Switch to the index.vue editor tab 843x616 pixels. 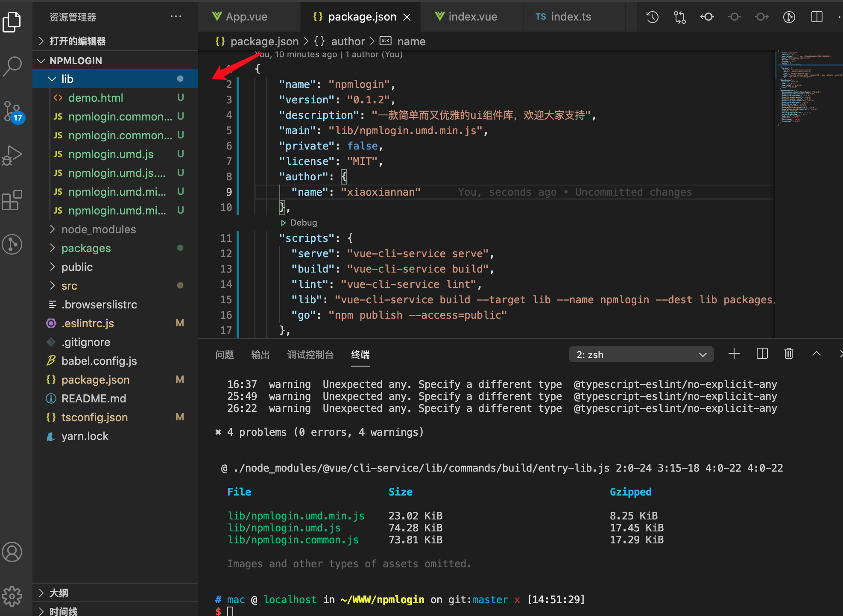coord(472,17)
